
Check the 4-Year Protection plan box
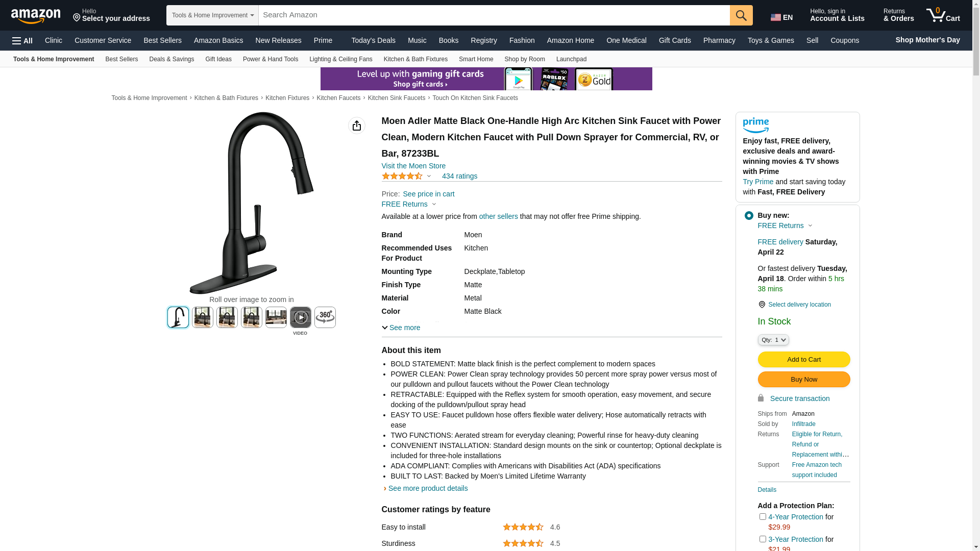pyautogui.click(x=763, y=517)
